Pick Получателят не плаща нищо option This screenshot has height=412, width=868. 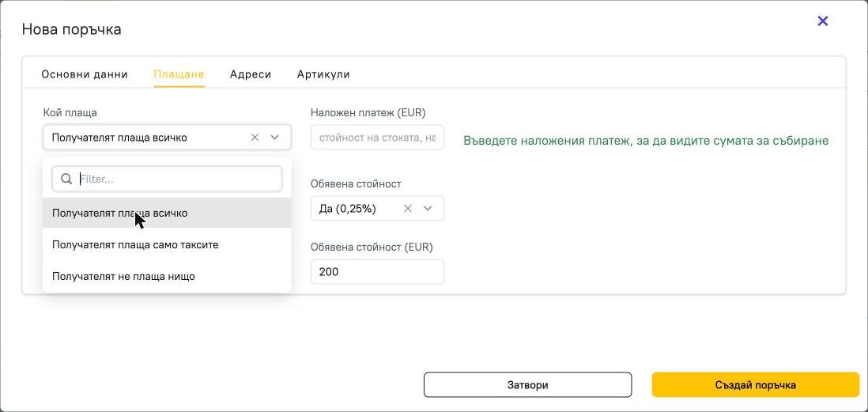[x=167, y=276]
